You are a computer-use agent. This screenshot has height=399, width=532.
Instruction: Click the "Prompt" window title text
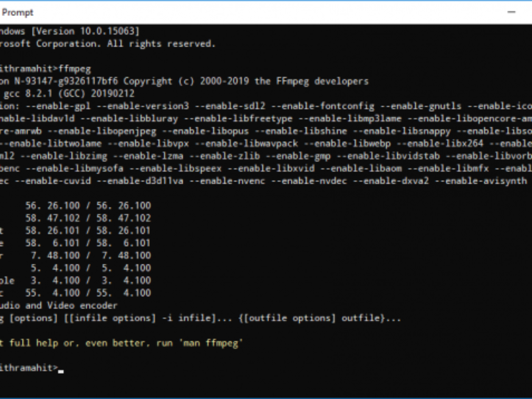click(17, 12)
